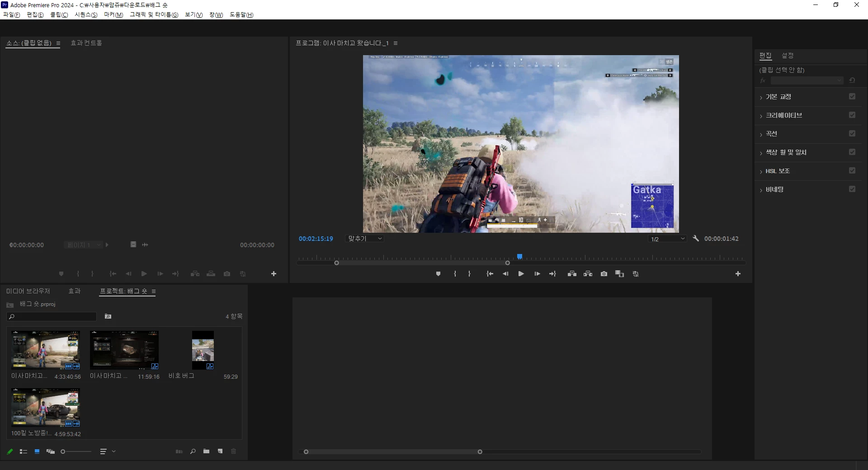Toggle project writable pencil icon
868x470 pixels.
click(x=10, y=451)
